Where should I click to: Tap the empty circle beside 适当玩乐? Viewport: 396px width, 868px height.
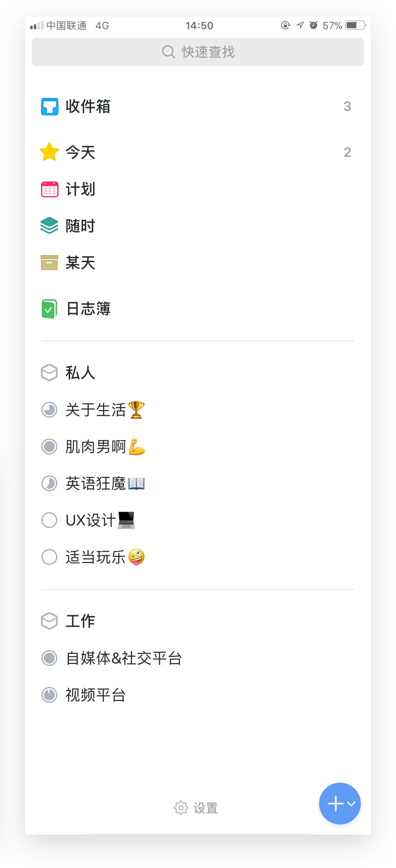[x=49, y=557]
